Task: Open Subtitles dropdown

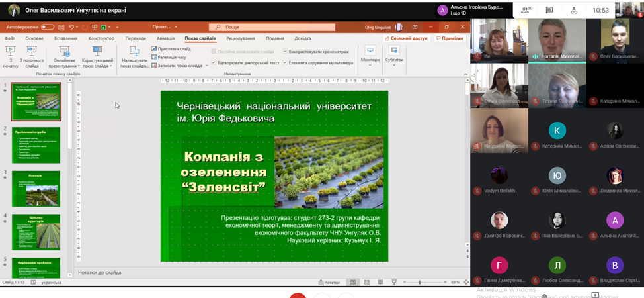Action: [x=394, y=56]
